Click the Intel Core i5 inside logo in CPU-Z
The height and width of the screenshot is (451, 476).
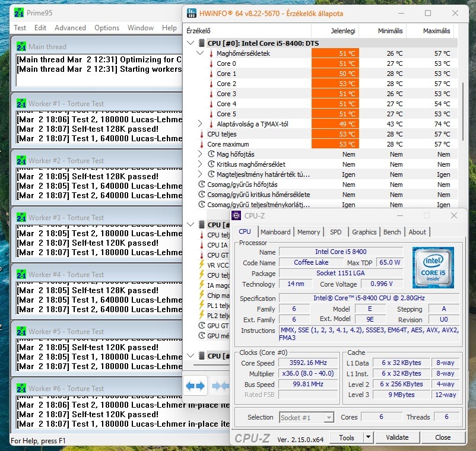coord(433,268)
